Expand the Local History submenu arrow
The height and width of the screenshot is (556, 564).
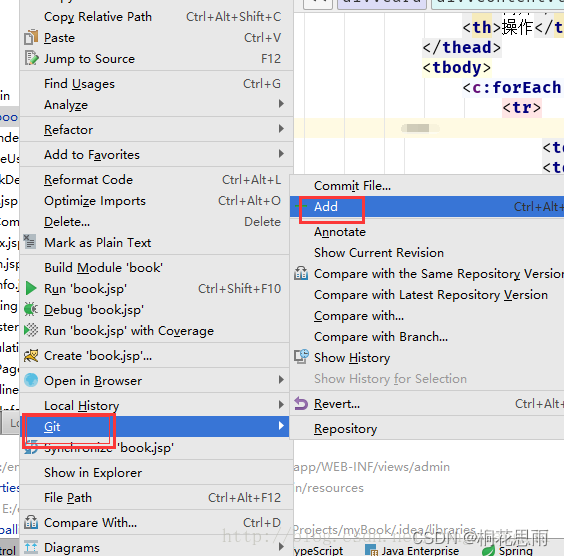point(281,405)
